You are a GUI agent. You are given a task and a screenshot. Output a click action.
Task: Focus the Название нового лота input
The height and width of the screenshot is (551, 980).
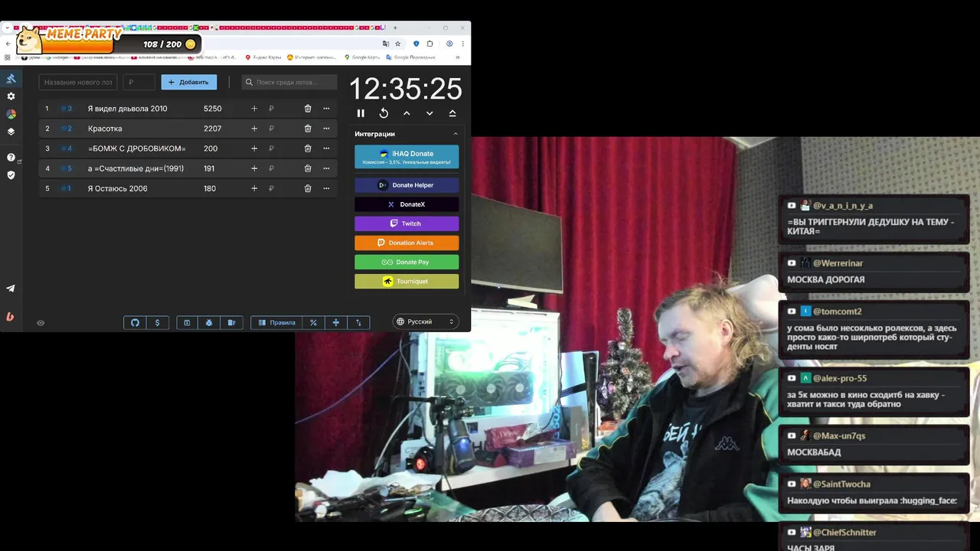pos(78,82)
